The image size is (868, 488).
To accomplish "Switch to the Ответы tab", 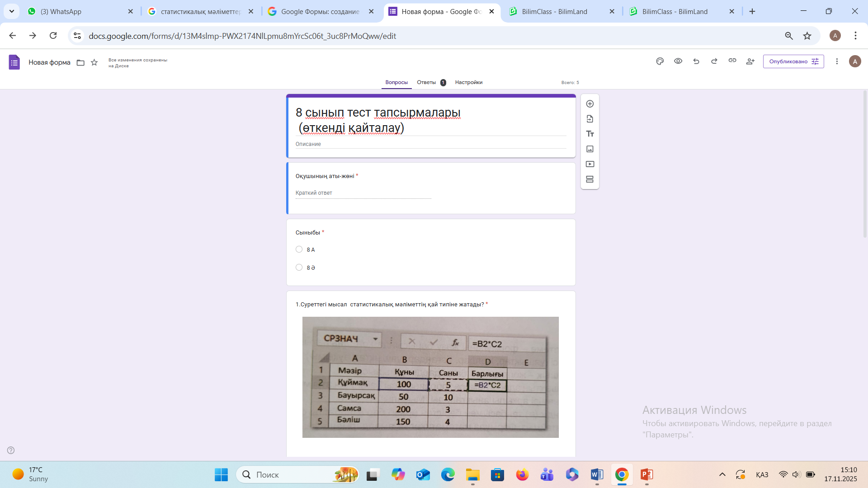I will click(426, 82).
